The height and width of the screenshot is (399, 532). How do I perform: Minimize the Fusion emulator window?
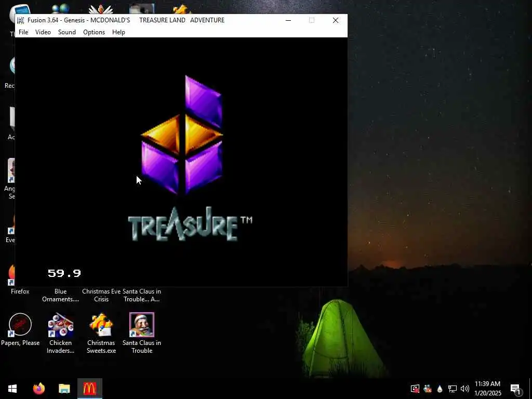pyautogui.click(x=288, y=20)
